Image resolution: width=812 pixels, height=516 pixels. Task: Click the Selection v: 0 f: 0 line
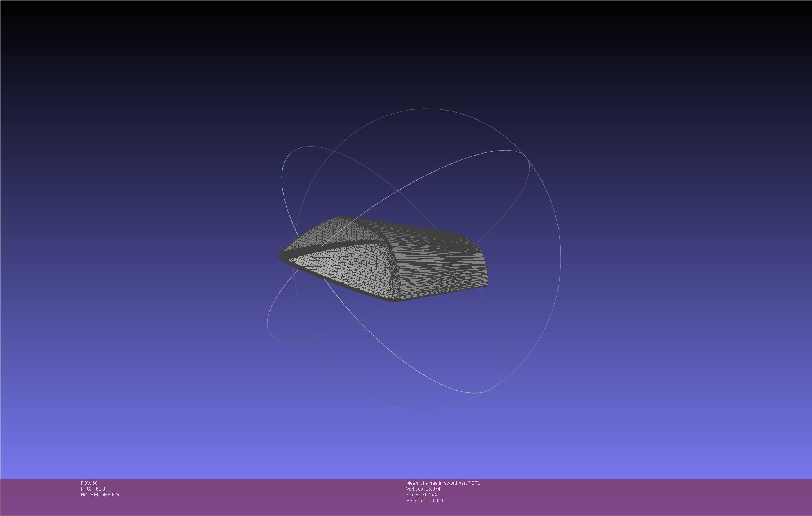click(x=424, y=501)
